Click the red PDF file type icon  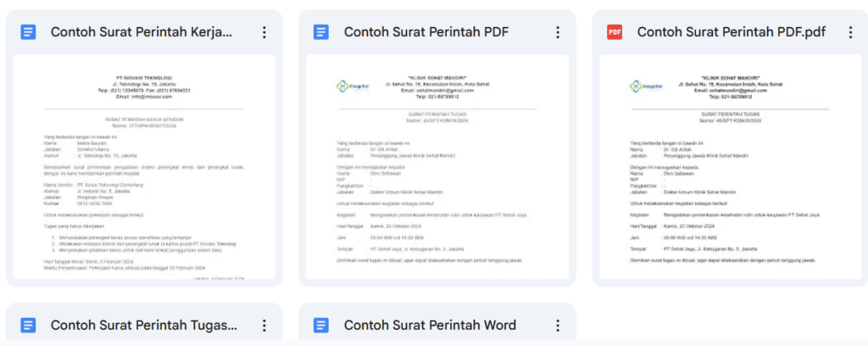click(615, 32)
